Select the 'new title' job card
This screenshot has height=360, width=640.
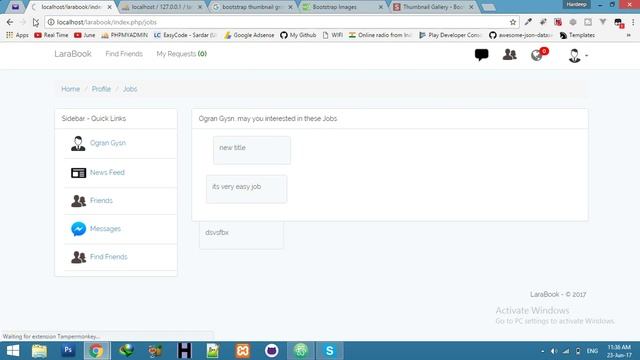point(252,150)
